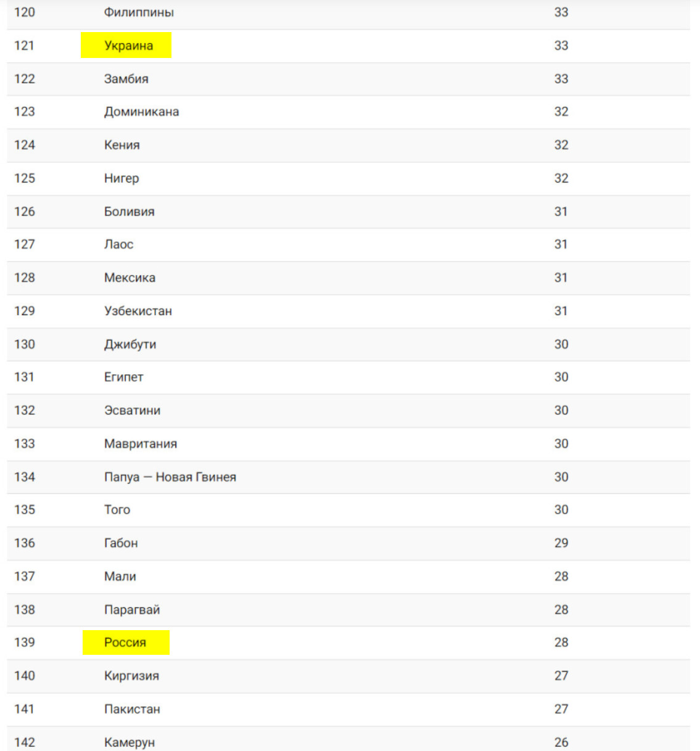The width and height of the screenshot is (700, 751).
Task: Select Лаос in the ranking table
Action: (x=118, y=244)
